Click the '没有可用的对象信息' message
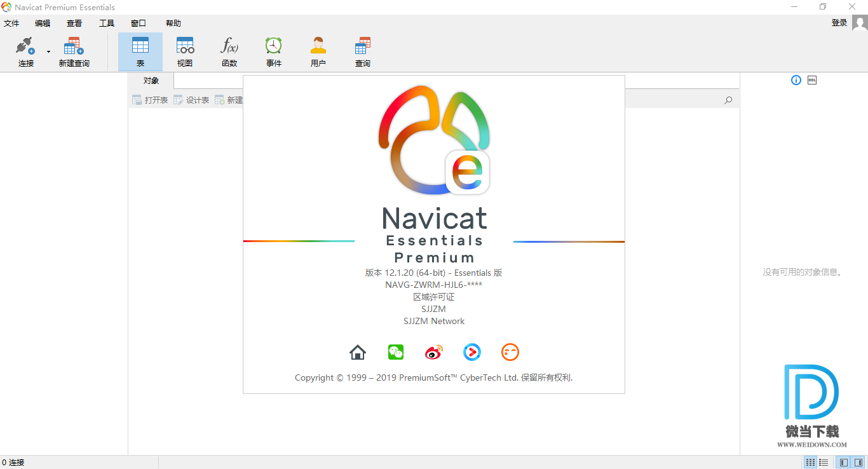The image size is (868, 469). pyautogui.click(x=804, y=272)
